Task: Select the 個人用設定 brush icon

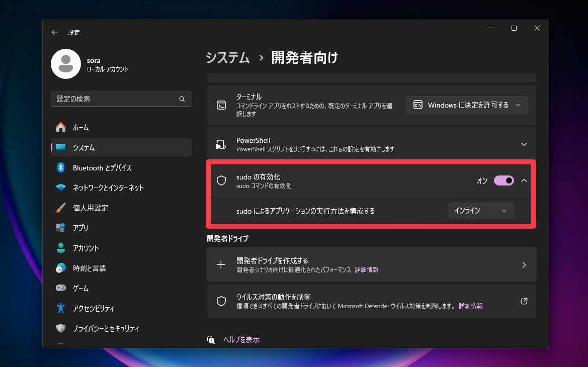Action: (60, 208)
